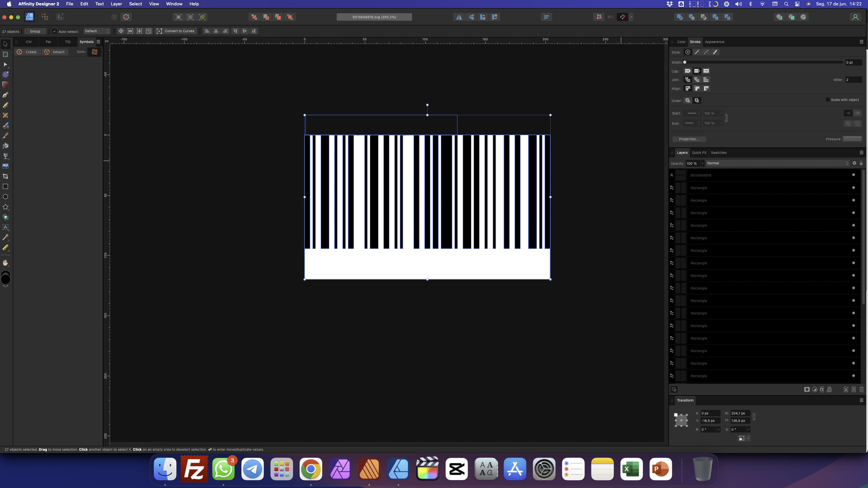Click the Align Bottom icon in context toolbar

[x=254, y=31]
